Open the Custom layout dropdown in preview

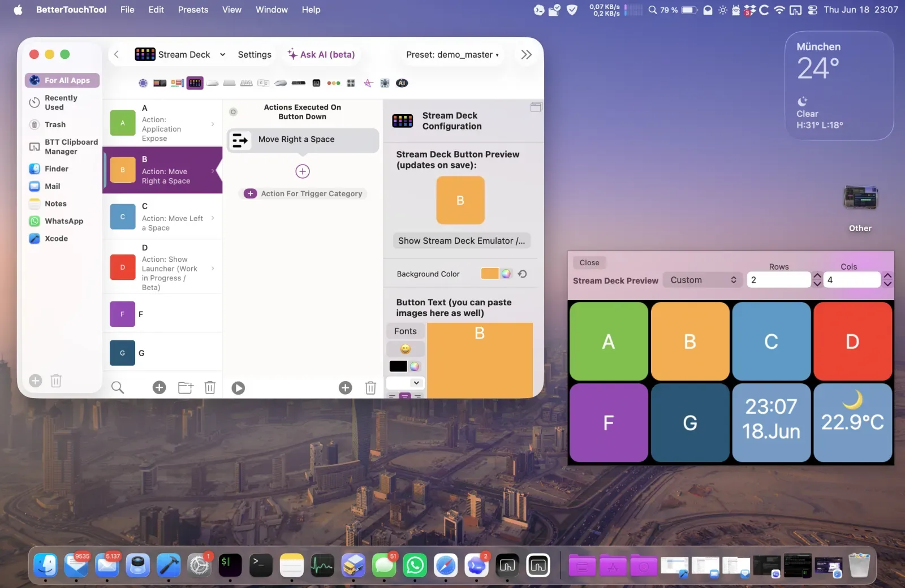[x=703, y=280]
